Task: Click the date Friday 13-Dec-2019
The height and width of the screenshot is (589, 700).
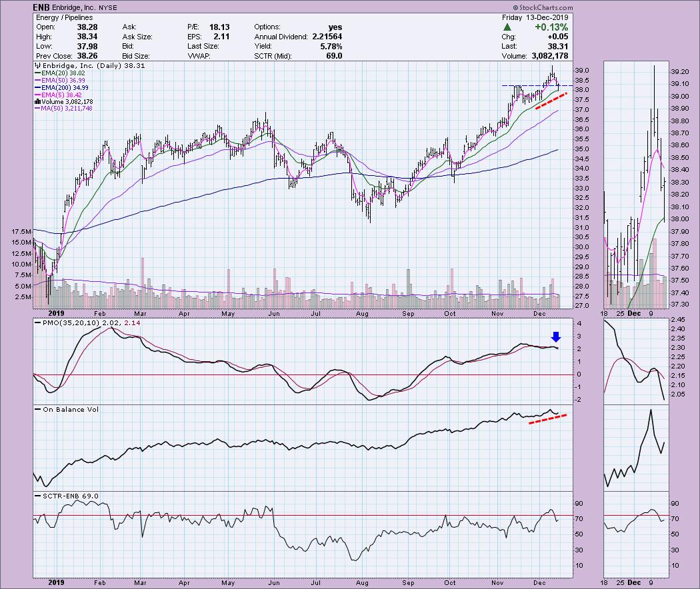Action: (535, 18)
